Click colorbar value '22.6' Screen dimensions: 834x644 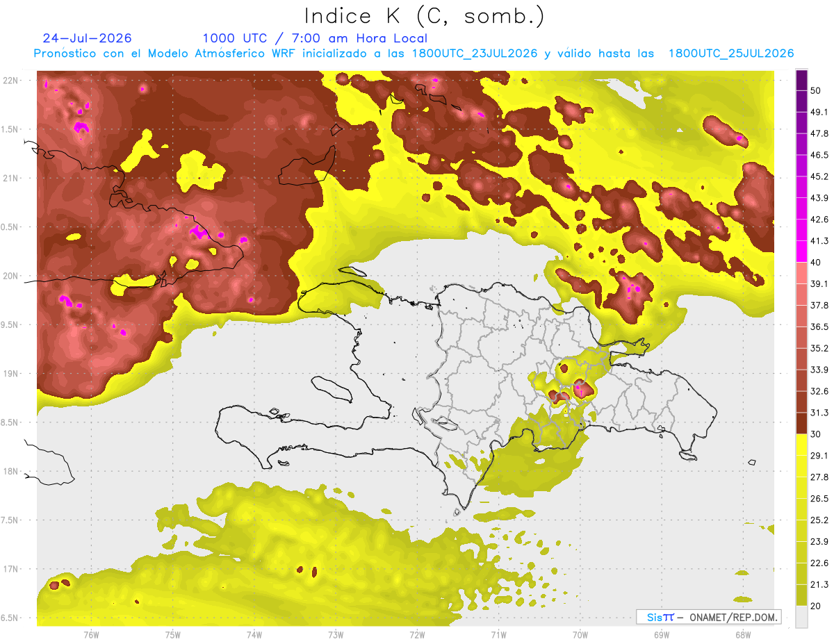(819, 563)
